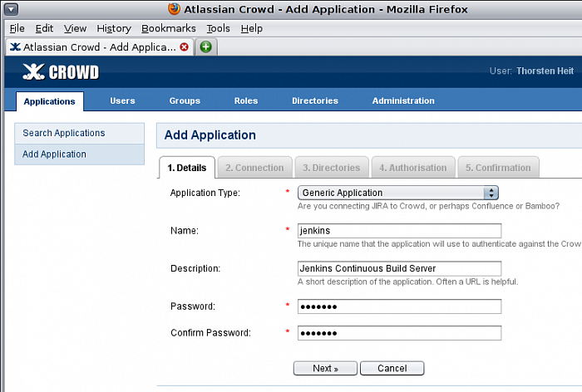Focus the Password input field
This screenshot has height=392, width=582.
[399, 306]
